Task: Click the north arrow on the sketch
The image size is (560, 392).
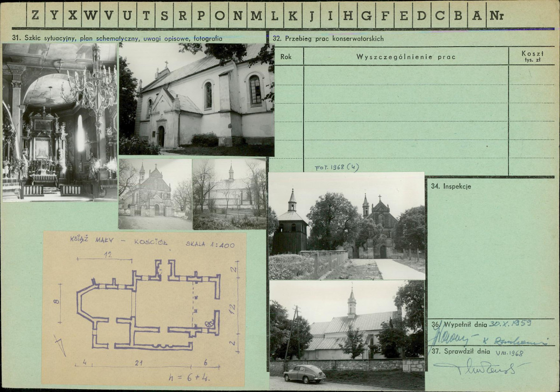Action: (x=61, y=345)
